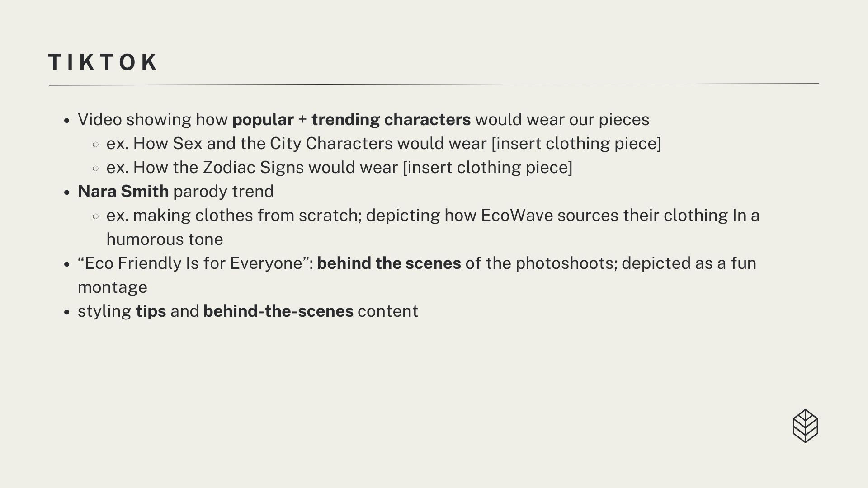Click the word "montage"
This screenshot has height=488, width=868.
coord(112,287)
